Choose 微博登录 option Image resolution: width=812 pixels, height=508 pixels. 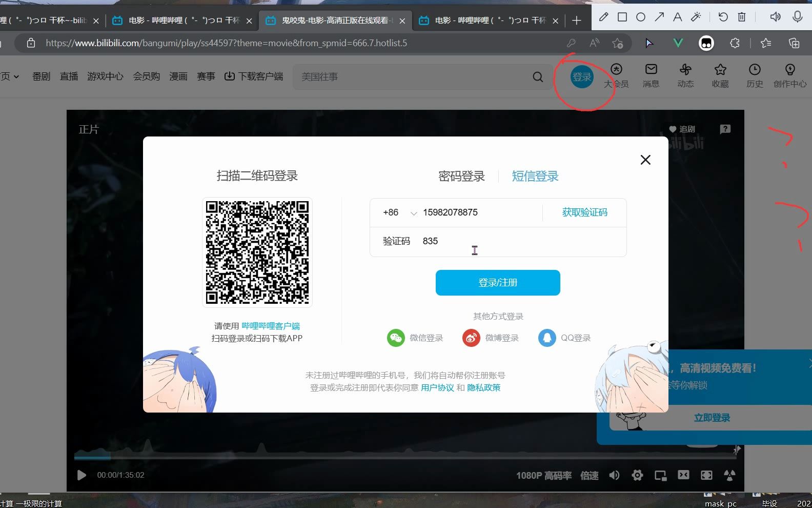coord(491,338)
